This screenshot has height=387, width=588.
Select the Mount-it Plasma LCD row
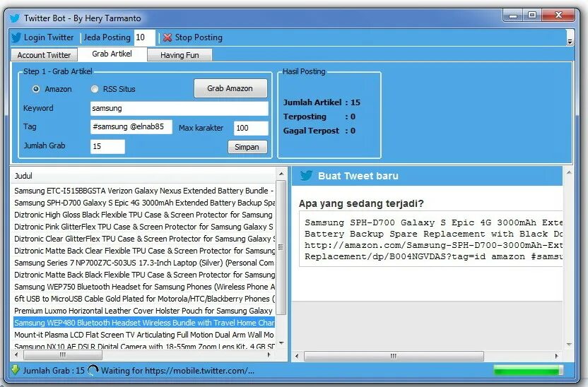click(144, 335)
